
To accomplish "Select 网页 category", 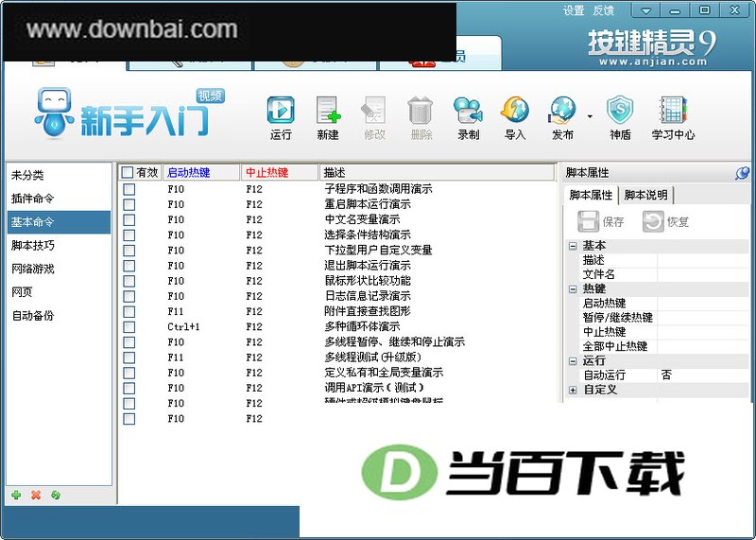I will [59, 292].
